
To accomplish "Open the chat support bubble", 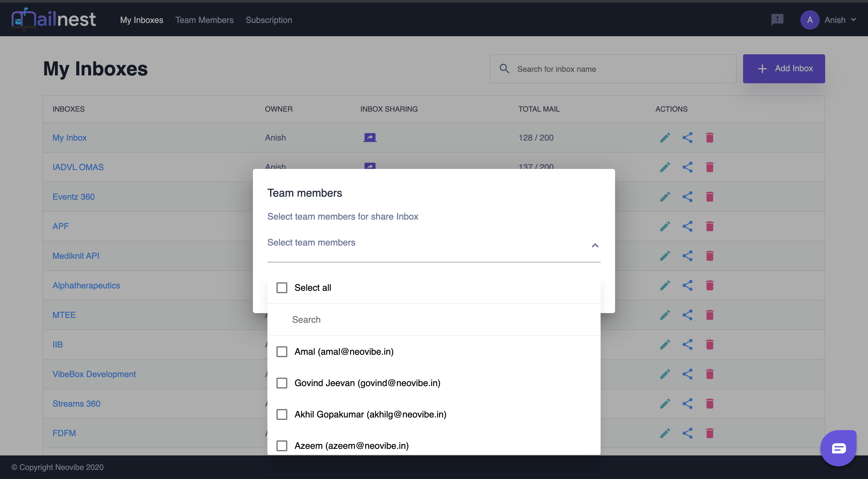I will (838, 448).
